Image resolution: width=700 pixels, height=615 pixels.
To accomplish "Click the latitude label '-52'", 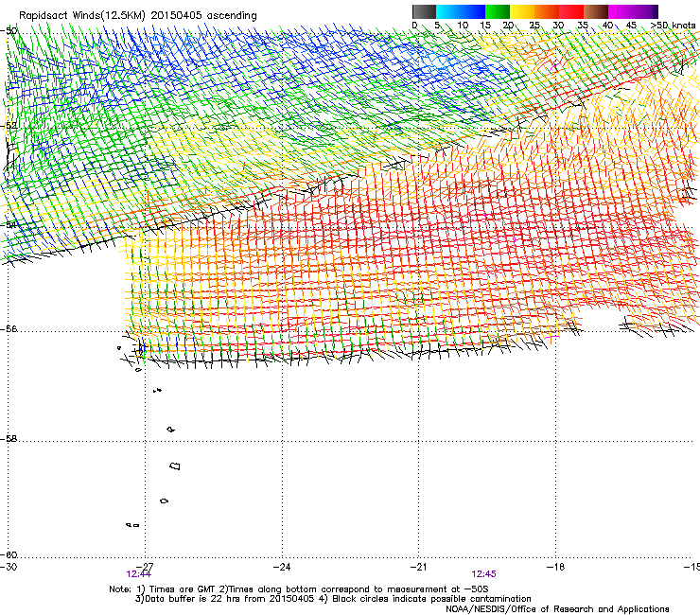I will 9,126.
